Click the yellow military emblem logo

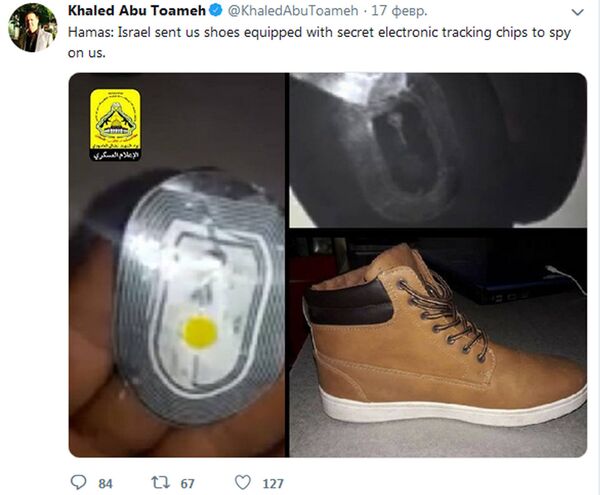tap(115, 119)
